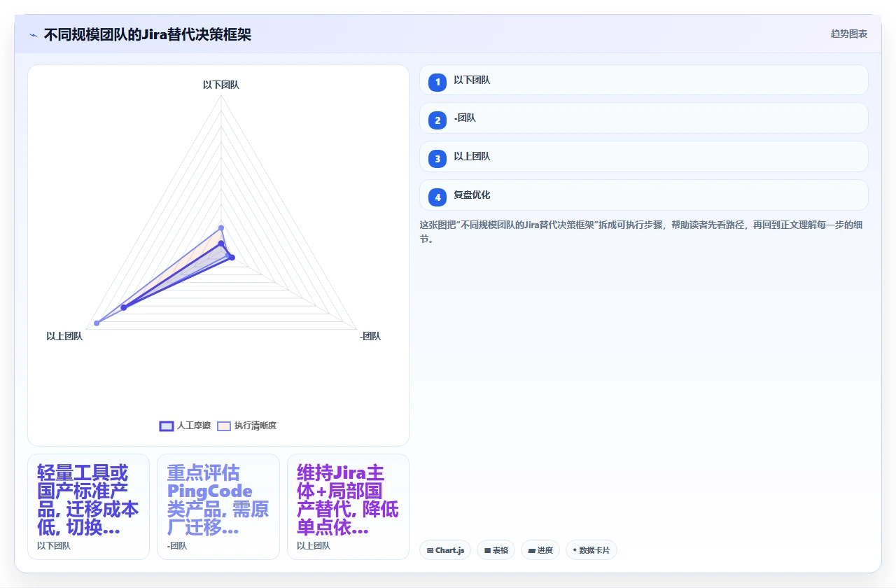
Task: Click the radar chart 以上团队 axis label
Action: point(64,336)
